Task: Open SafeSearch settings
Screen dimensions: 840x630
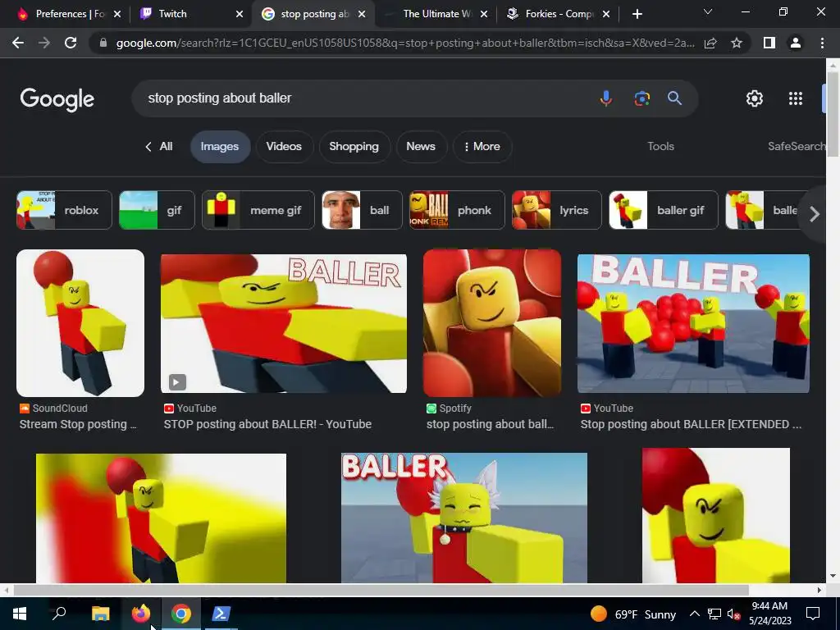Action: pyautogui.click(x=797, y=146)
